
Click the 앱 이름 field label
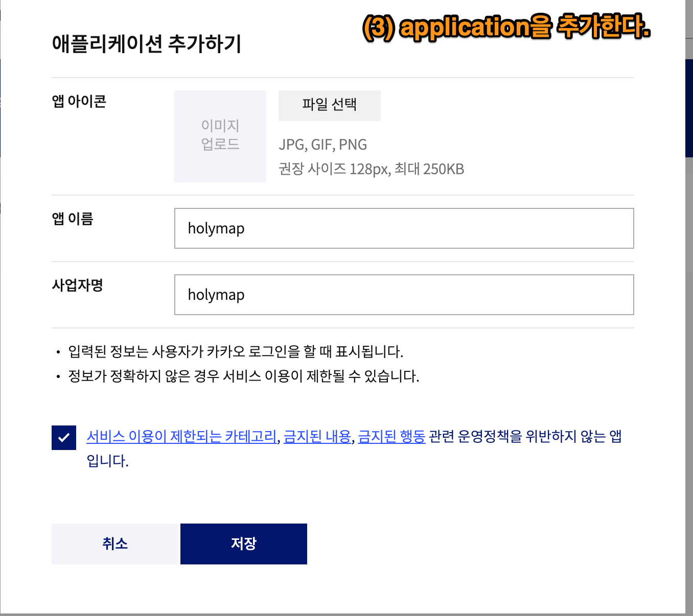point(73,219)
